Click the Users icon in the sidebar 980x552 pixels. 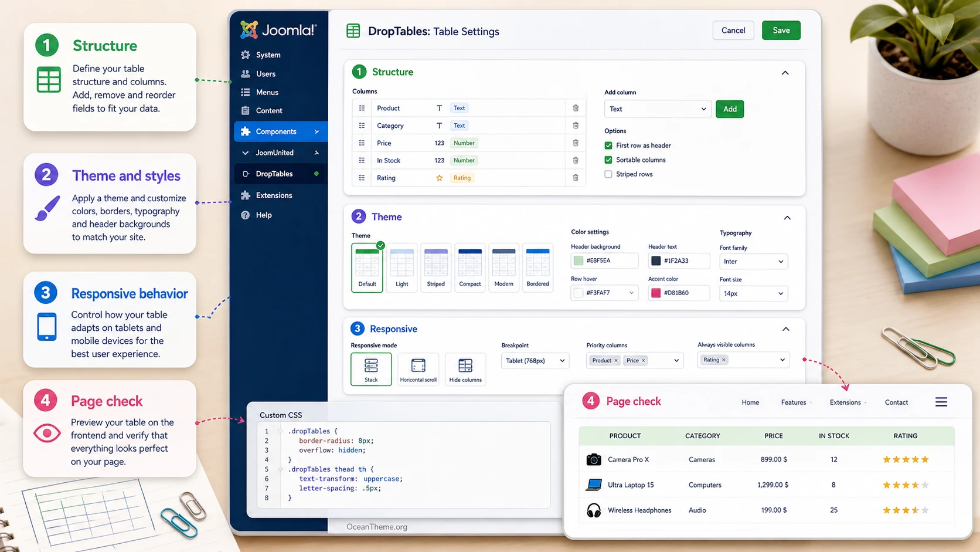click(246, 74)
